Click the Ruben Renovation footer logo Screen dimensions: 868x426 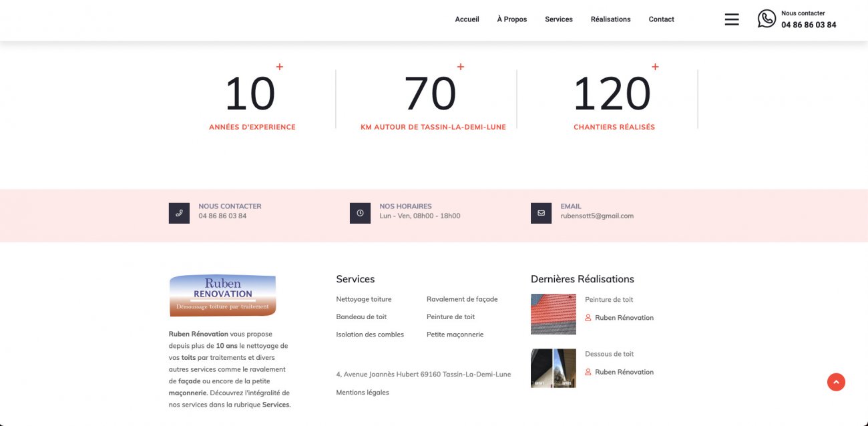222,295
